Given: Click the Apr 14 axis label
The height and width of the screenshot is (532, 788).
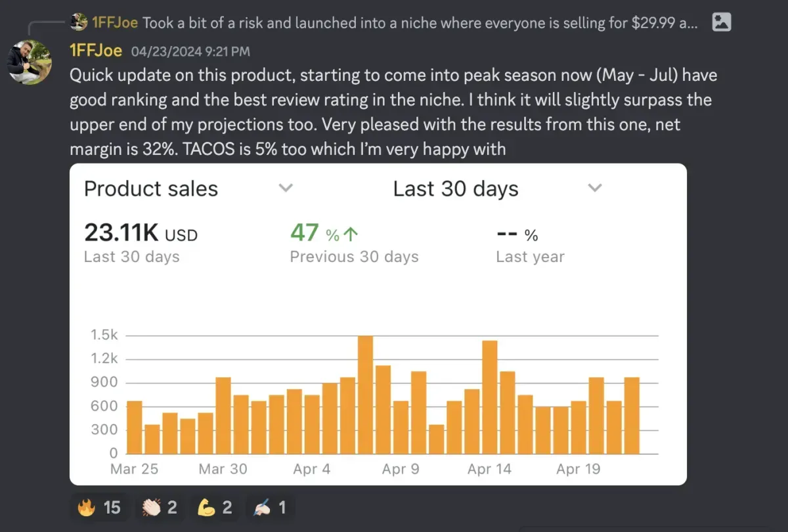Looking at the screenshot, I should (x=489, y=469).
